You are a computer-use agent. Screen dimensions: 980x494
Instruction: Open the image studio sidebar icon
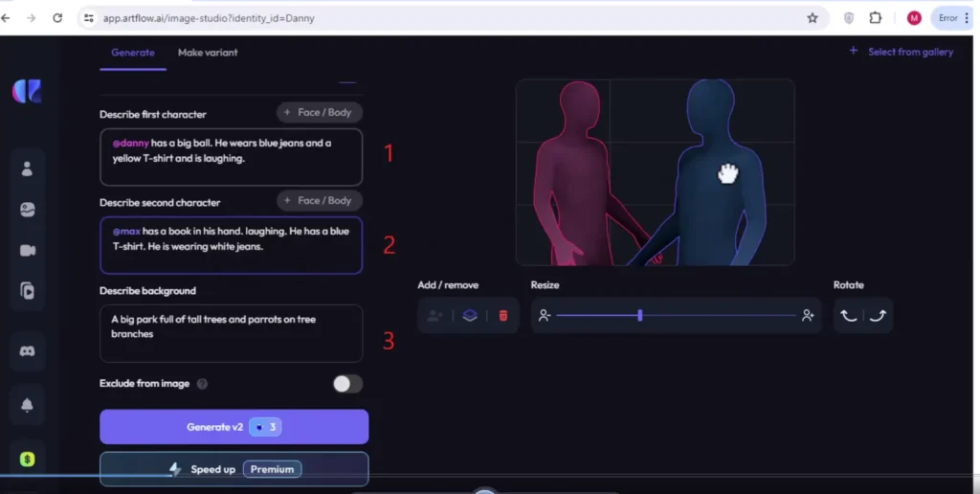(x=27, y=210)
